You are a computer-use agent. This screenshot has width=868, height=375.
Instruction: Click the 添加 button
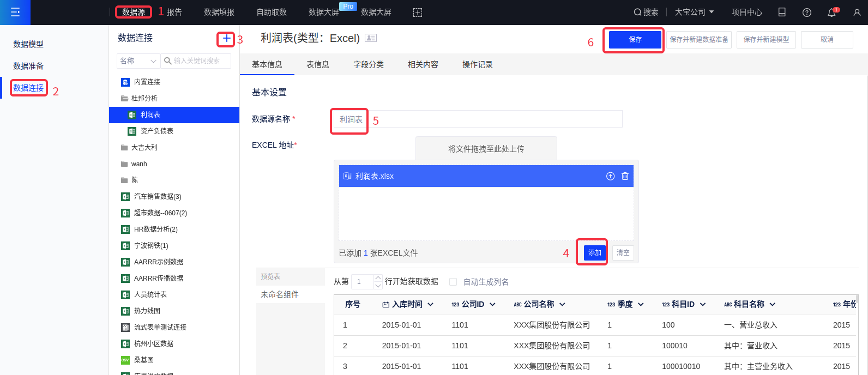[x=595, y=253]
